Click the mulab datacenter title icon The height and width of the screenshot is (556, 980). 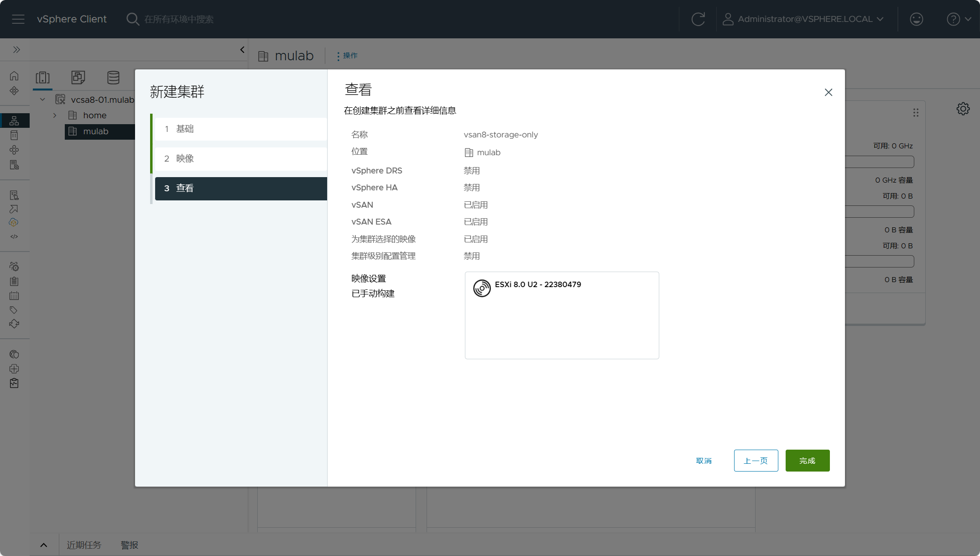click(263, 56)
